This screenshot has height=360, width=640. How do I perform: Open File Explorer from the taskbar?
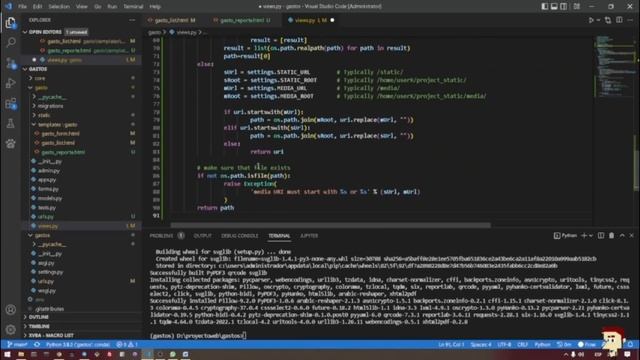pyautogui.click(x=20, y=354)
